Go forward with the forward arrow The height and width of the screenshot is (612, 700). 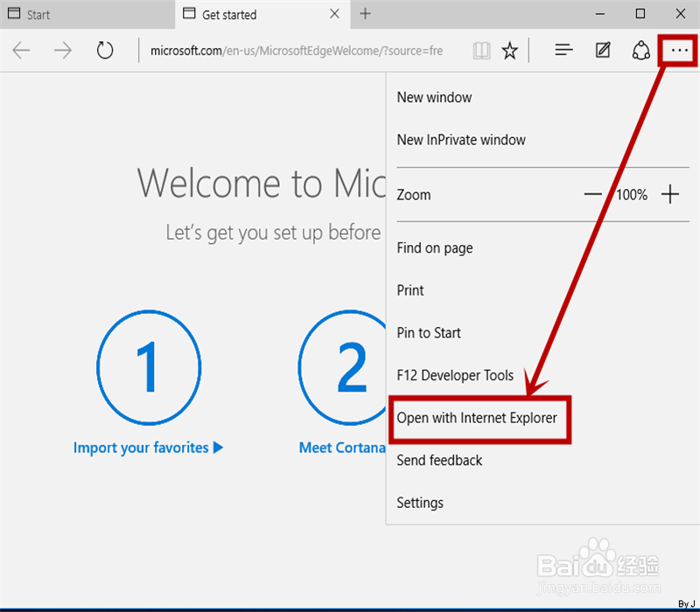tap(63, 51)
